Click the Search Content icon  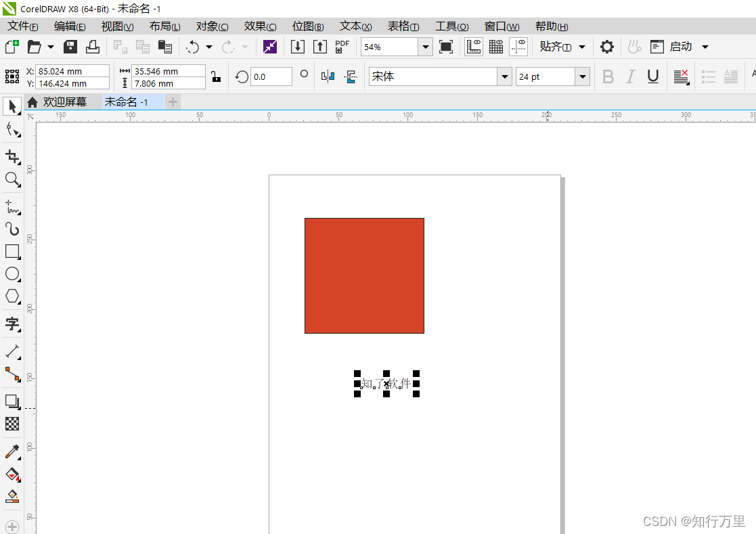(x=270, y=47)
